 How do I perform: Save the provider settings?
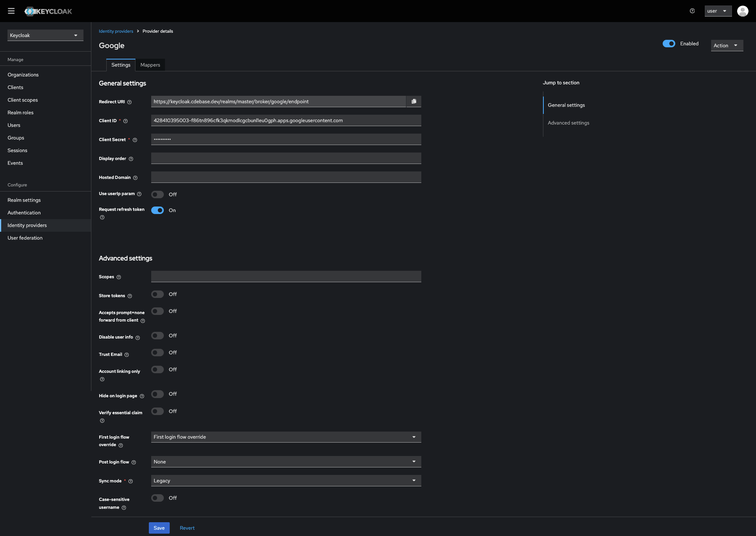coord(159,528)
